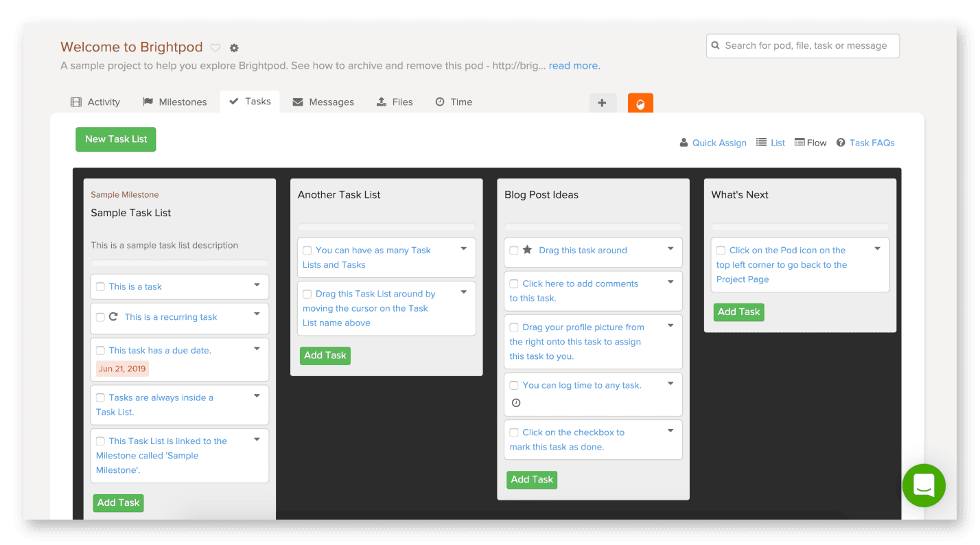The image size is (980, 545).
Task: Open dropdown for 'Drag this task around'
Action: [671, 248]
